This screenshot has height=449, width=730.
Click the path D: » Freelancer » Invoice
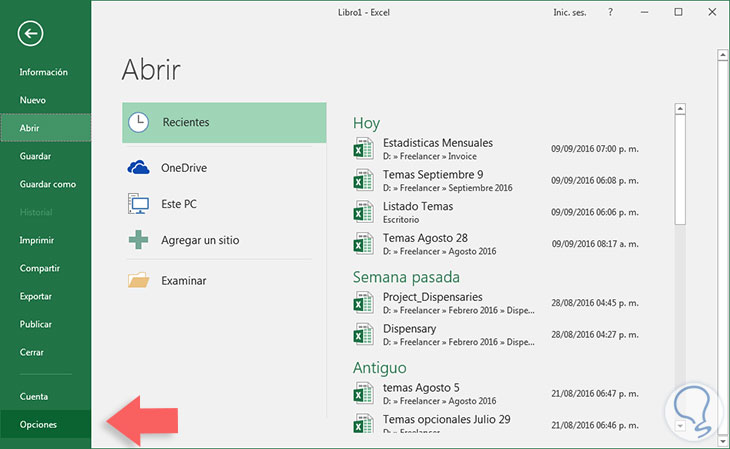click(x=429, y=156)
